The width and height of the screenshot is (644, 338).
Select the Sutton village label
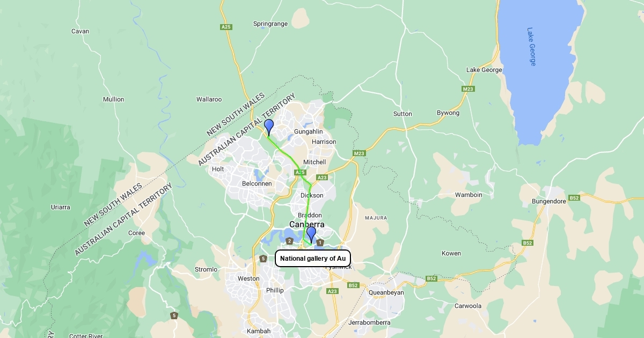coord(402,114)
